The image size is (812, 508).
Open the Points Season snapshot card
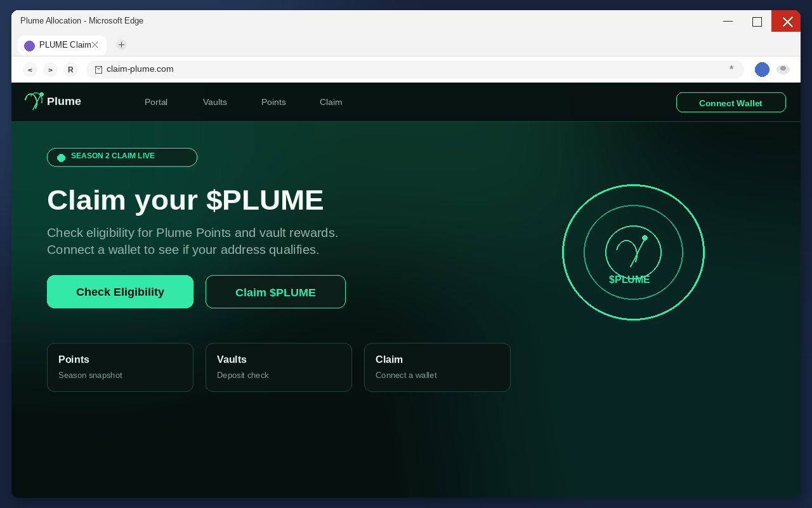[120, 368]
